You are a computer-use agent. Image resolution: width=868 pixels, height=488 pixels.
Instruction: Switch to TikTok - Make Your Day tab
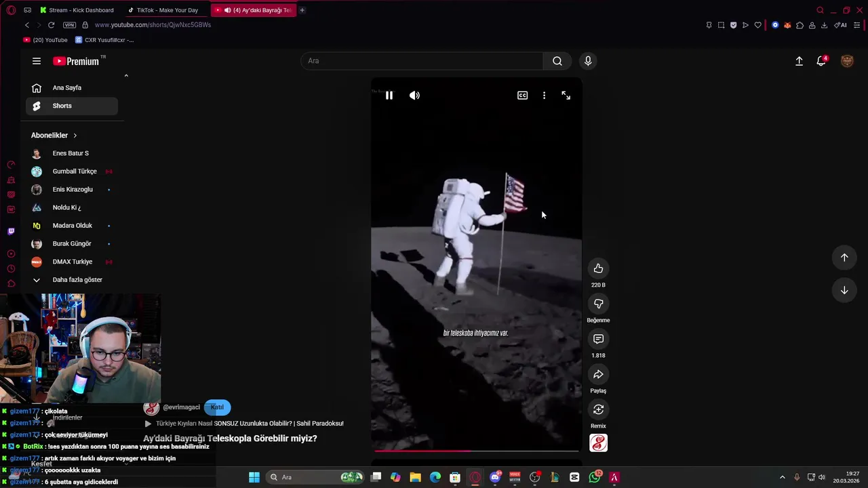click(166, 10)
